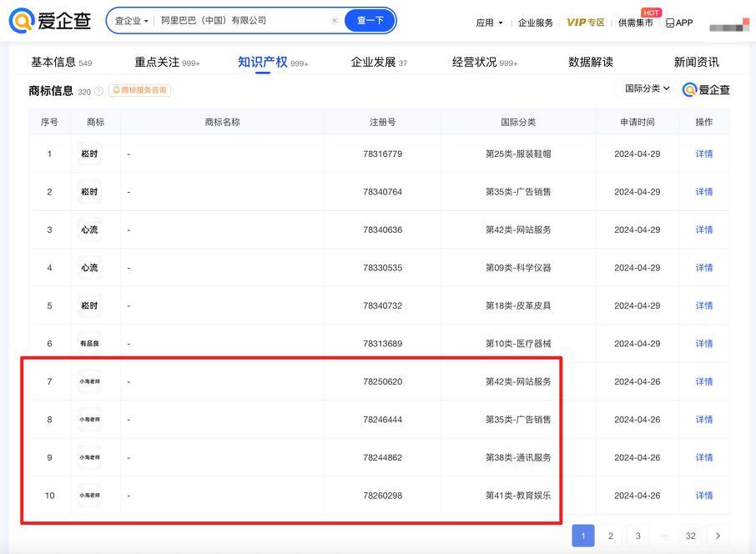
Task: Click the 第25类-服装鞋帽 cell
Action: pos(518,154)
